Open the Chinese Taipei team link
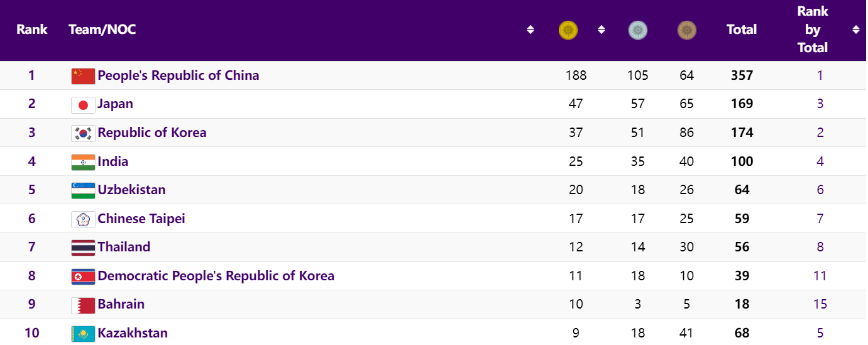The height and width of the screenshot is (345, 868). [x=141, y=219]
